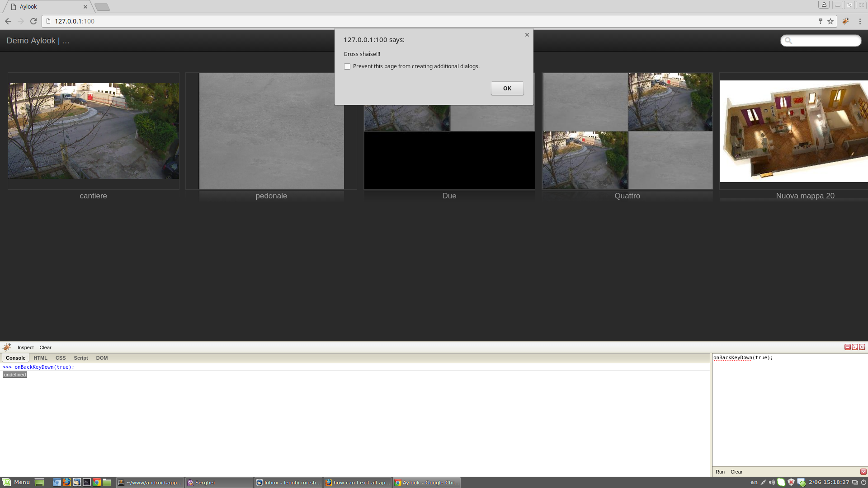Launch Google Chrome from the panel launcher
868x488 pixels.
coord(96,483)
